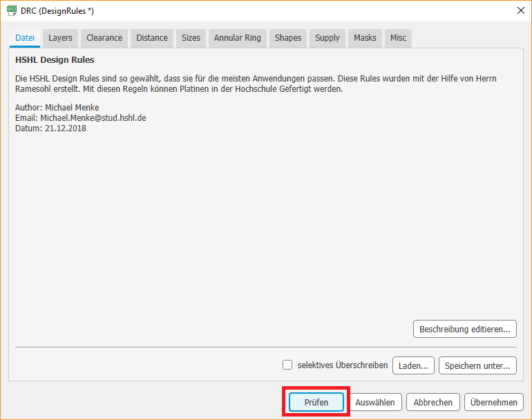The height and width of the screenshot is (420, 532).
Task: Select the Clearance tab
Action: tap(104, 38)
